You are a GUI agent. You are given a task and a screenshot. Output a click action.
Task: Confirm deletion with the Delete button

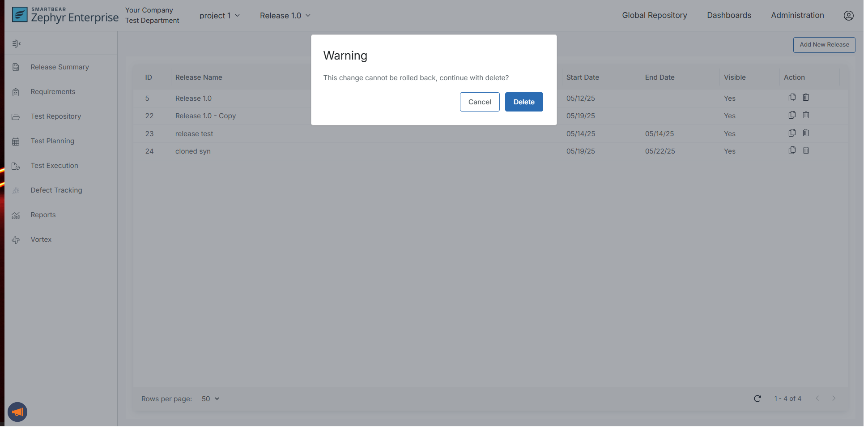click(x=523, y=102)
